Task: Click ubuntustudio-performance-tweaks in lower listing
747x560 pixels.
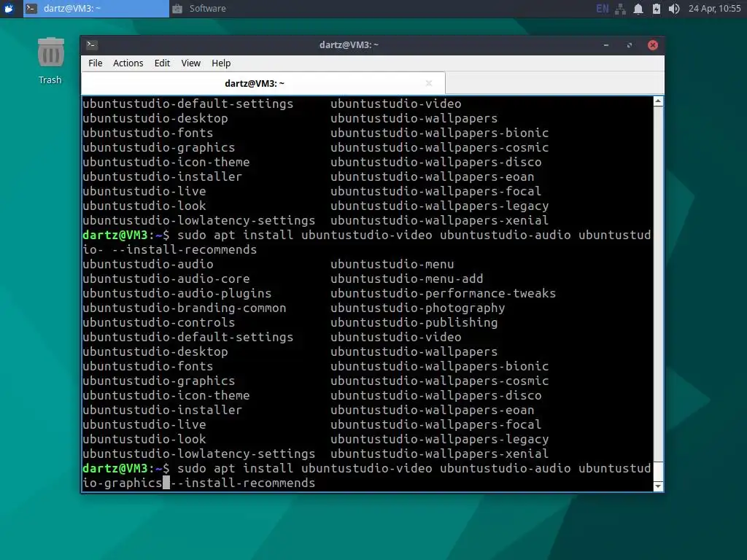Action: 443,293
